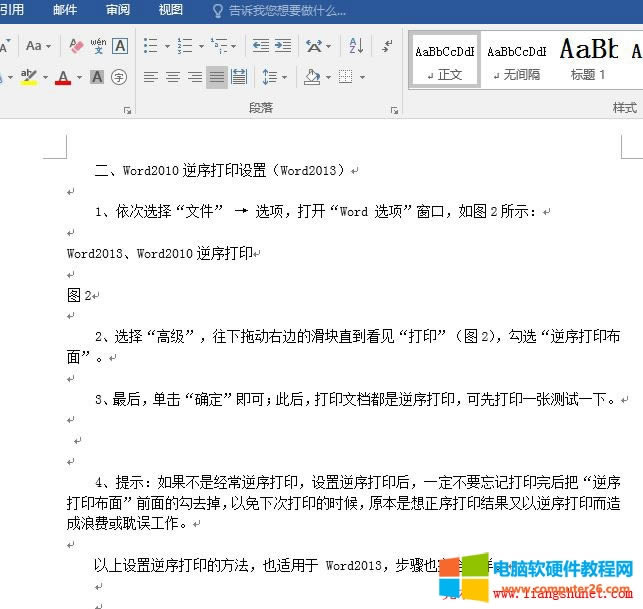Toggle Justify text alignment
This screenshot has width=643, height=609.
click(216, 77)
